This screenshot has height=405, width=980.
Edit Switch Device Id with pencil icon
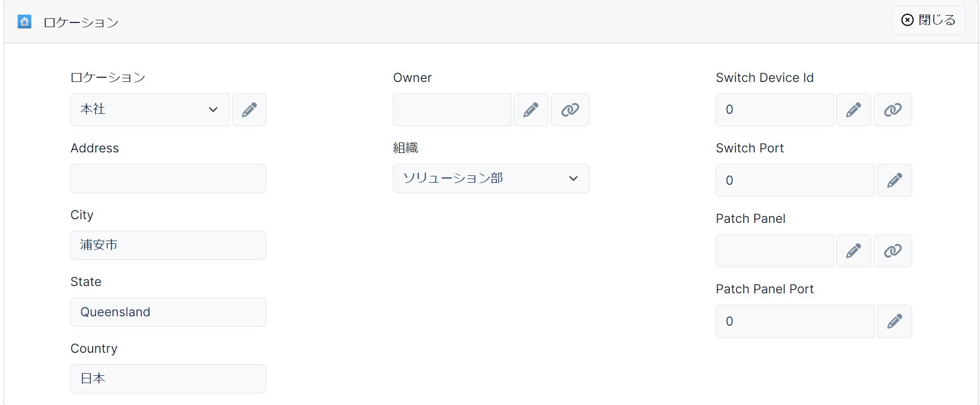(853, 110)
